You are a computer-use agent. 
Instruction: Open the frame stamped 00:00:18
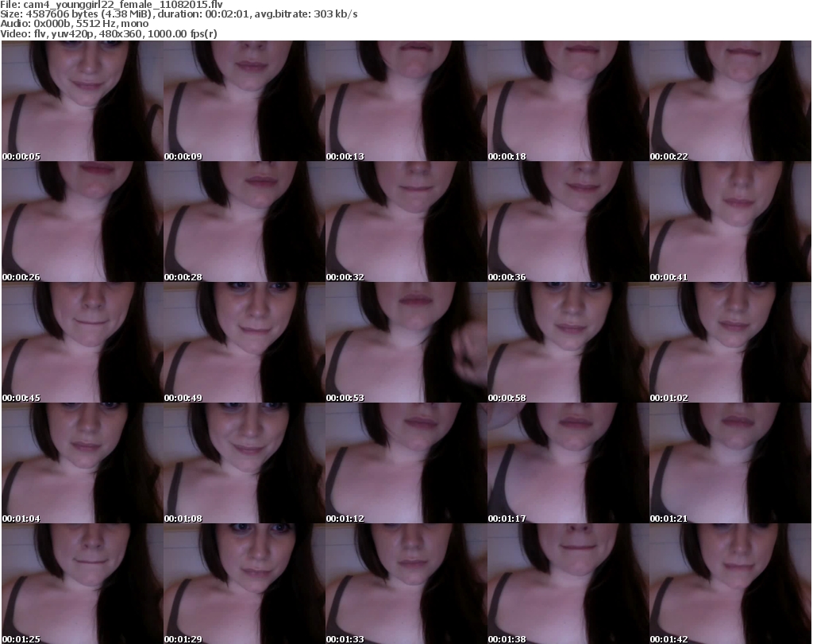click(x=568, y=101)
